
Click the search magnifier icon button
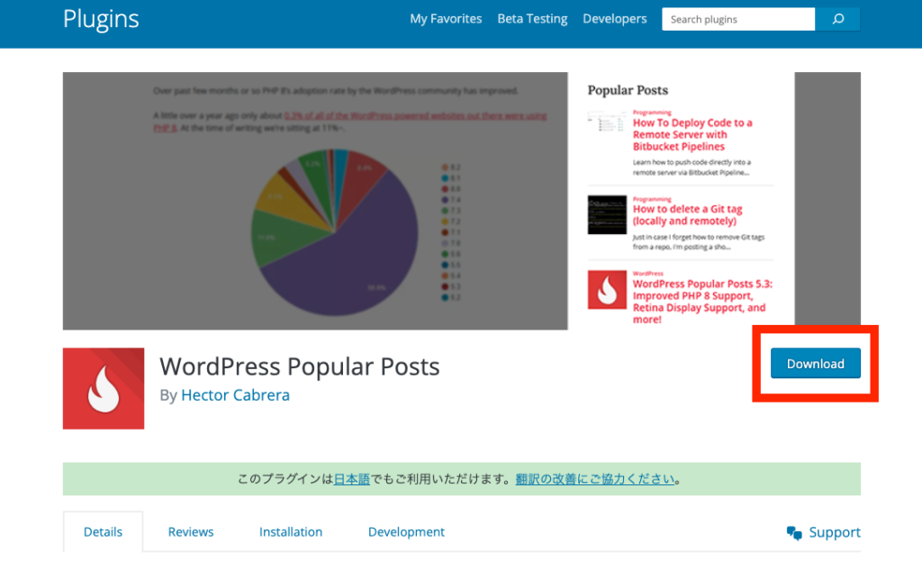point(837,19)
